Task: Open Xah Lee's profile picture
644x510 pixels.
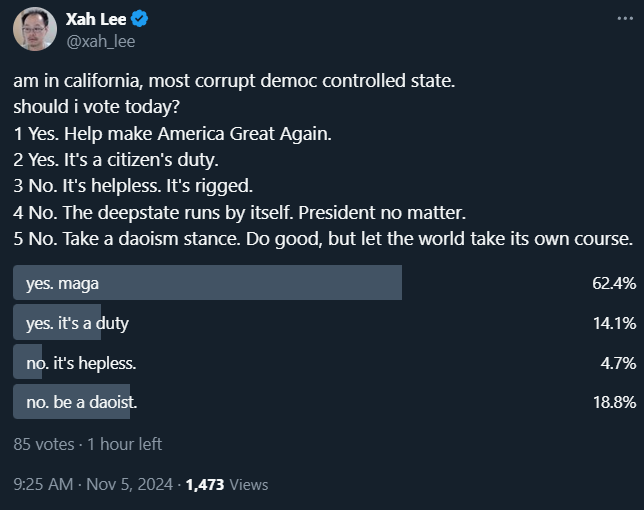Action: [x=34, y=29]
